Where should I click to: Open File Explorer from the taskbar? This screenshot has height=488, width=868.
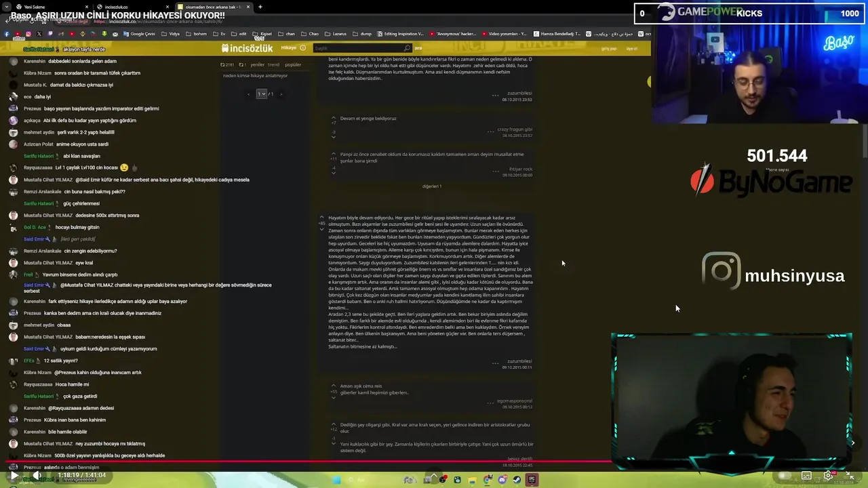(x=472, y=480)
